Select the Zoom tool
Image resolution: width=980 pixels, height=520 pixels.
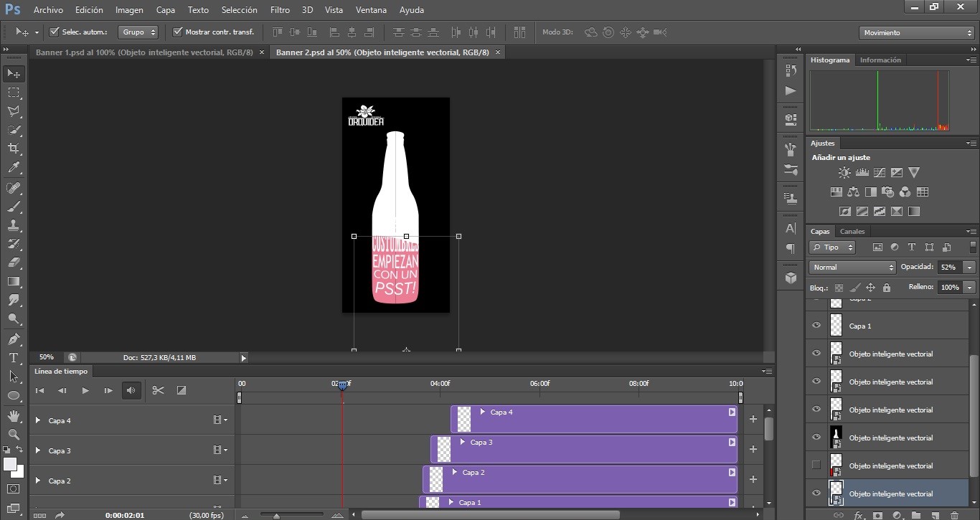[x=14, y=434]
